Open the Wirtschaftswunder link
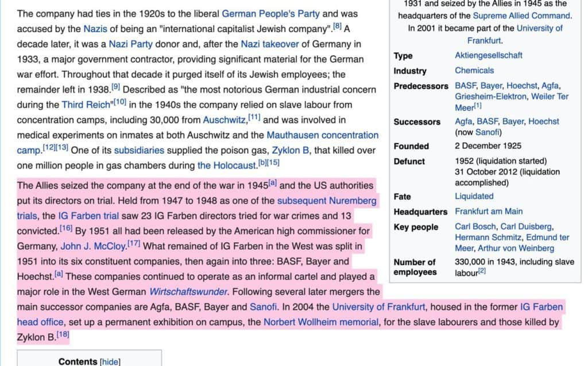The width and height of the screenshot is (588, 366). [188, 291]
